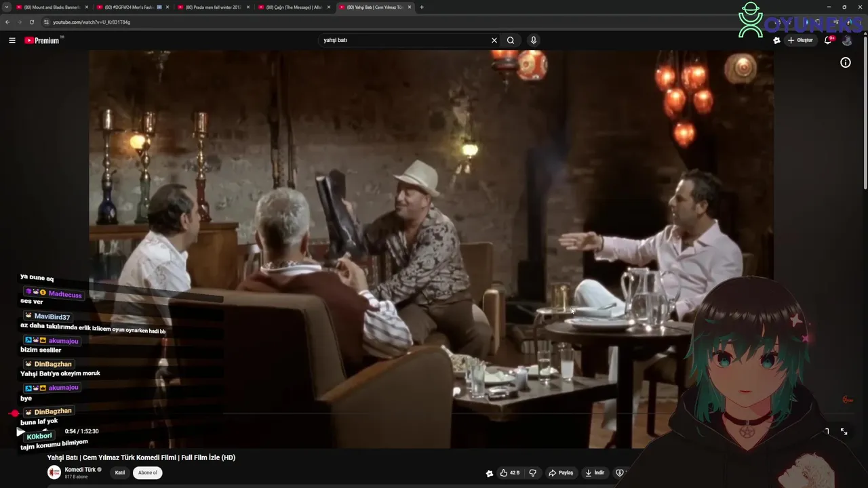
Task: Click the '817 B abone' subscriber count
Action: click(78, 477)
